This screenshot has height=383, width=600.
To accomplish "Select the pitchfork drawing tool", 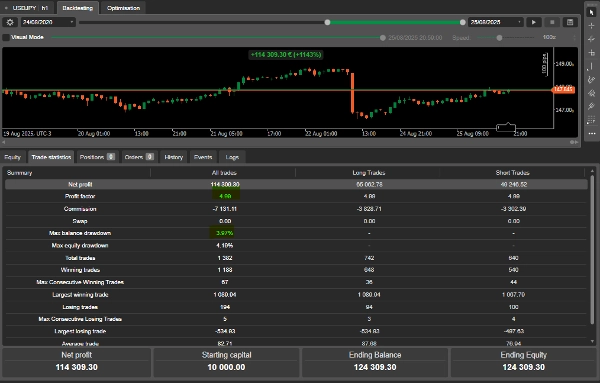I will [x=592, y=93].
